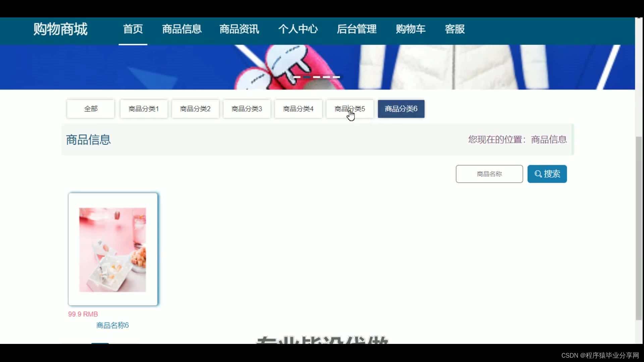Click the page vertical scrollbar
This screenshot has width=644, height=362.
point(639,228)
